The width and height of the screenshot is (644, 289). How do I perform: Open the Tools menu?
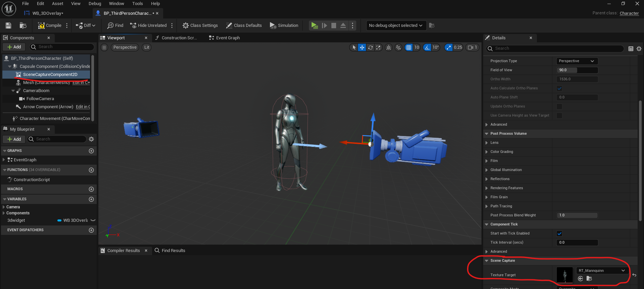138,4
